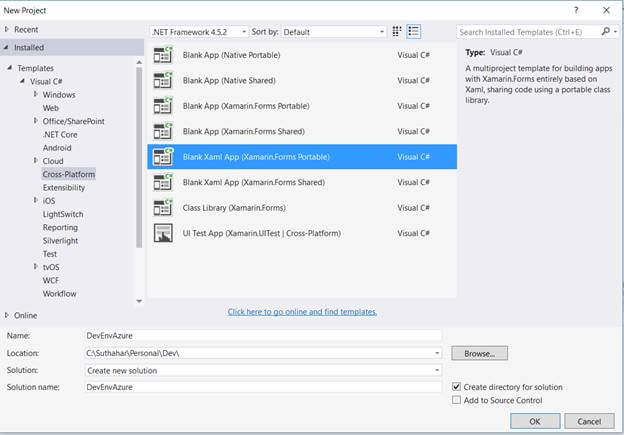Open the Solution 'Create new solution' dropdown

[263, 371]
